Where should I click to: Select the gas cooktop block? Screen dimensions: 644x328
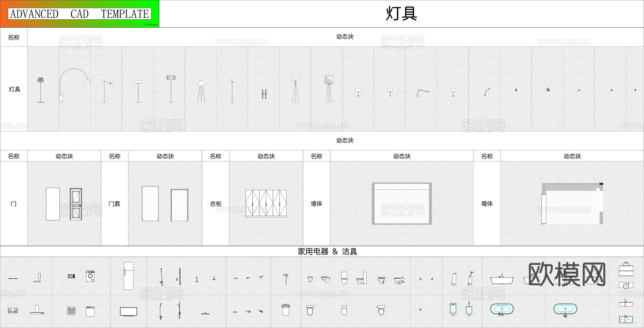tap(13, 311)
